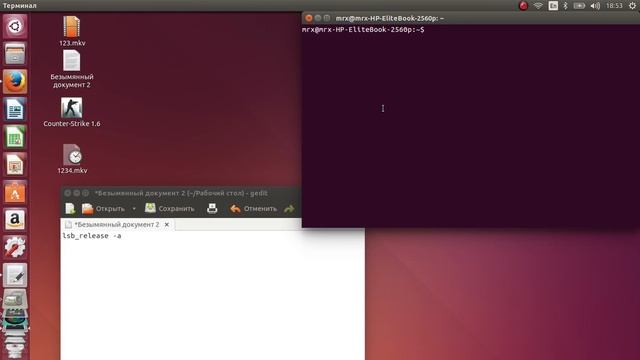Click the Amazon launcher icon
Viewport: 640px width, 360px height.
pyautogui.click(x=15, y=220)
